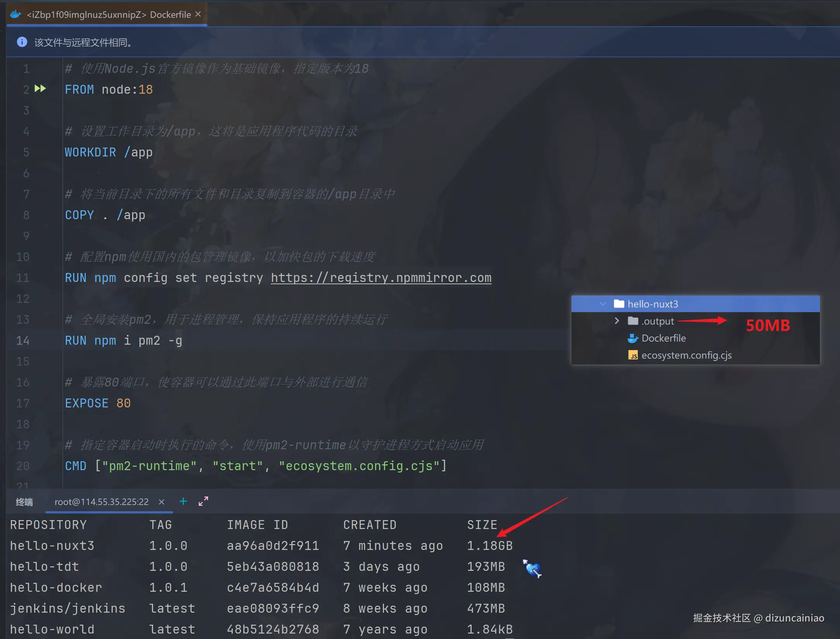Open the registry.npmmirror.com link
Viewport: 840px width, 639px height.
pos(381,278)
